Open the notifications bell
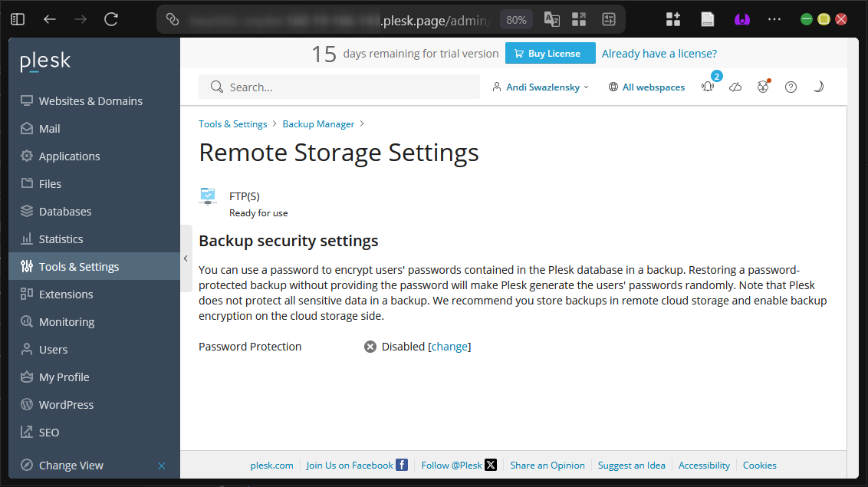 pos(707,87)
